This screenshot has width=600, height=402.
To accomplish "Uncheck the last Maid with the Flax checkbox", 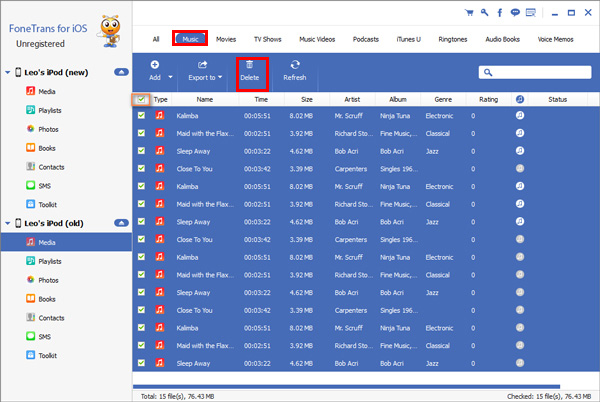I will click(x=141, y=345).
